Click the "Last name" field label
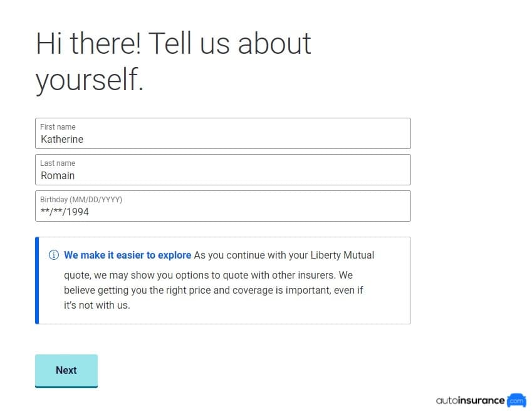Viewport: 532px width, 412px height. tap(58, 163)
